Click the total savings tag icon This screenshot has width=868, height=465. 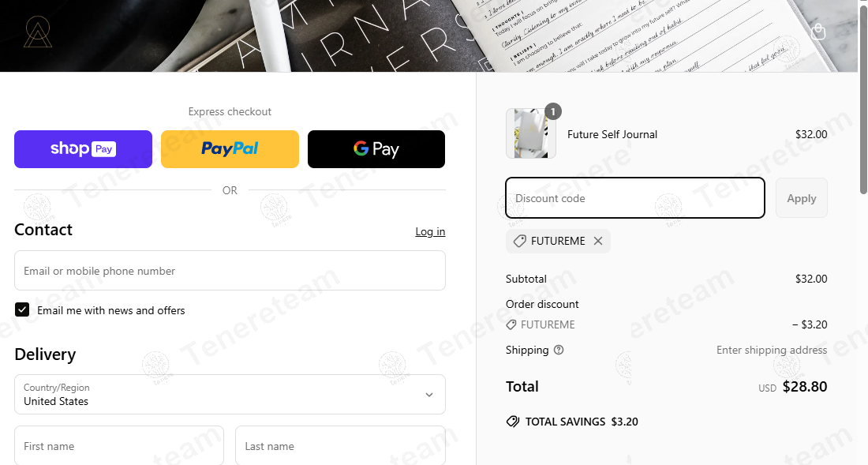pos(513,422)
